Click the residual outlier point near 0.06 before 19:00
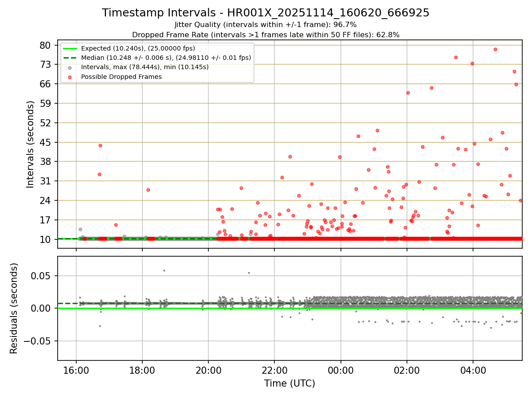 (x=164, y=270)
